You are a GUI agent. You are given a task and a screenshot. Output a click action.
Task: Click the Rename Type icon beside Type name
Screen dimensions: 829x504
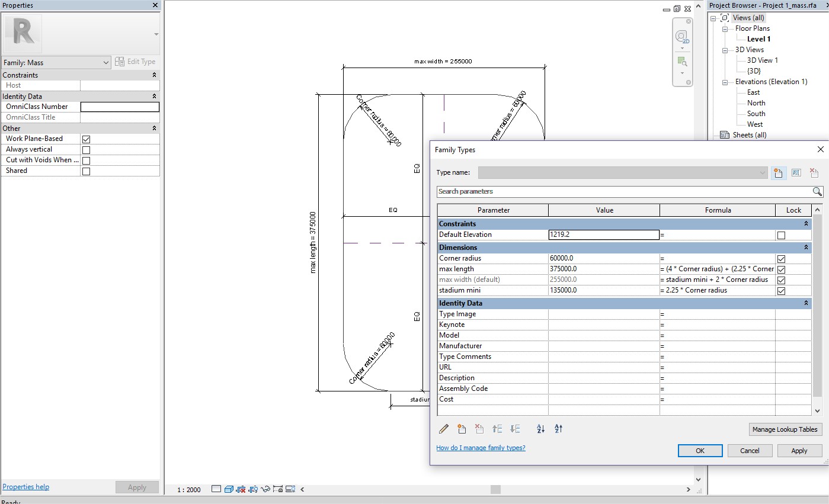[796, 173]
